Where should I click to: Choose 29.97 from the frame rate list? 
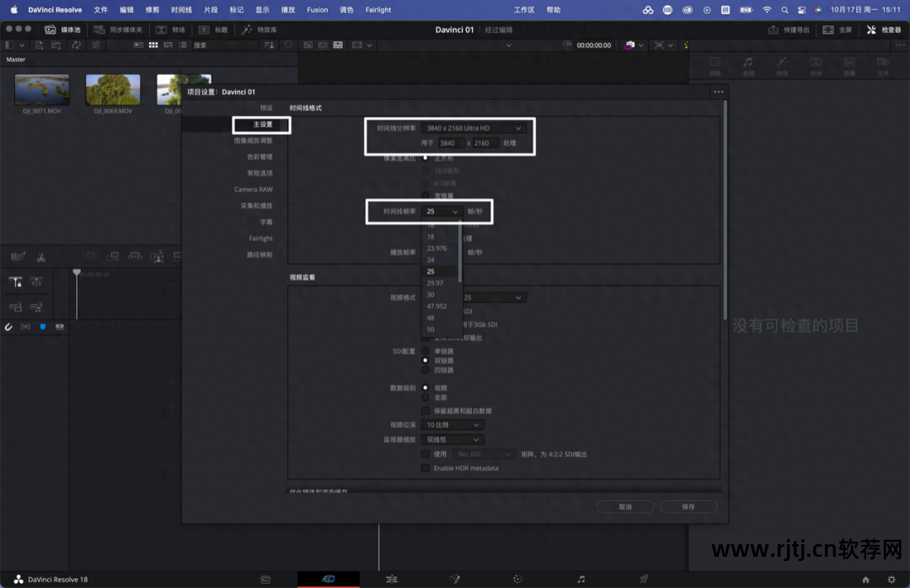click(x=436, y=283)
